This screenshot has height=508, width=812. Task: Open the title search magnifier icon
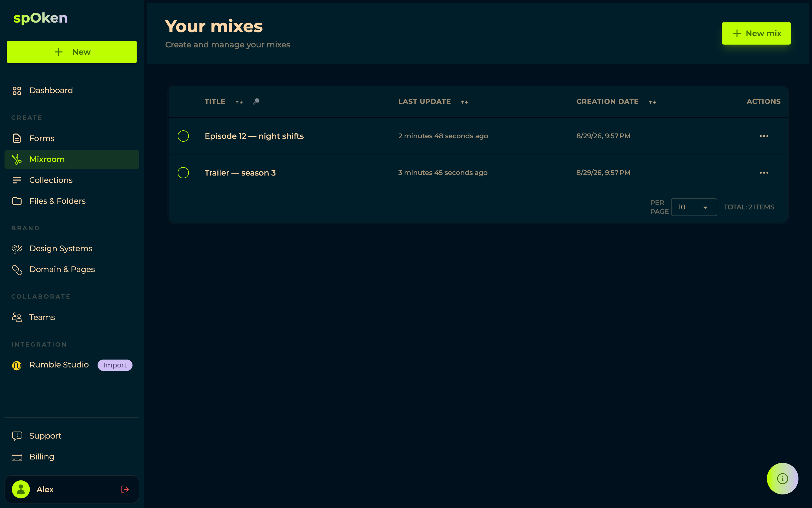tap(256, 102)
